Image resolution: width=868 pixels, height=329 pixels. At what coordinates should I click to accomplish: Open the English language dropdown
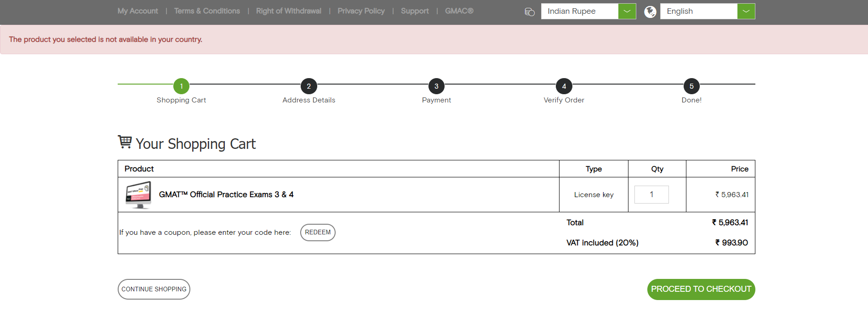(698, 11)
